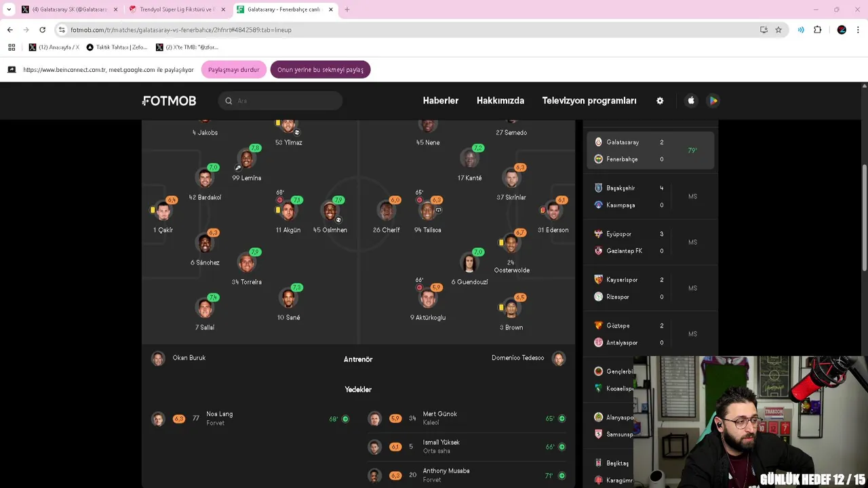This screenshot has height=488, width=868.
Task: Click Noa Lang substitute avatar
Action: 158,419
